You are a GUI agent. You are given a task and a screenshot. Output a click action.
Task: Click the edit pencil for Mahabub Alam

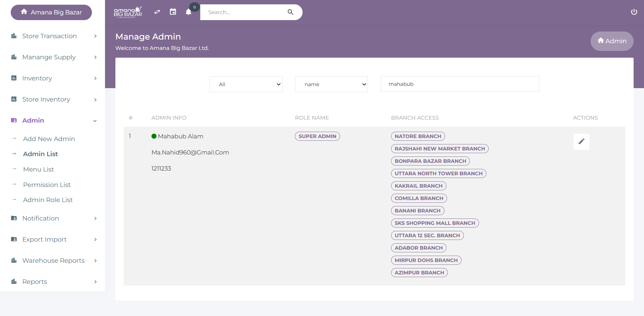click(x=581, y=141)
